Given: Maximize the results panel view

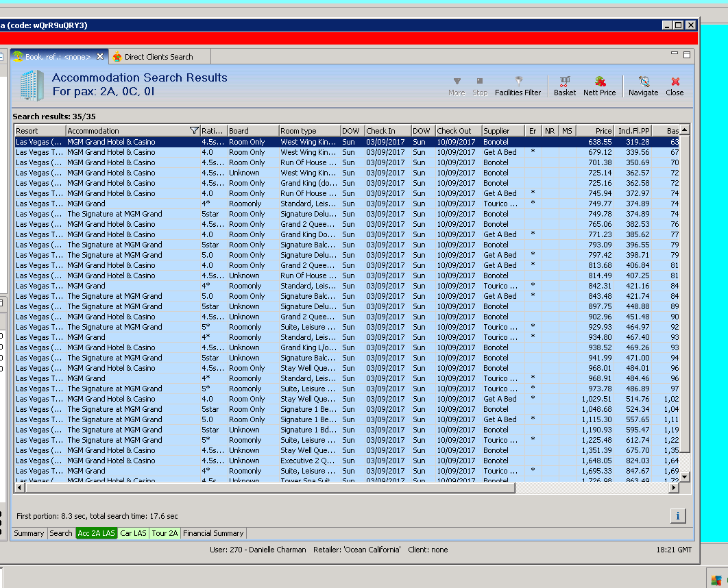Looking at the screenshot, I should (x=687, y=55).
